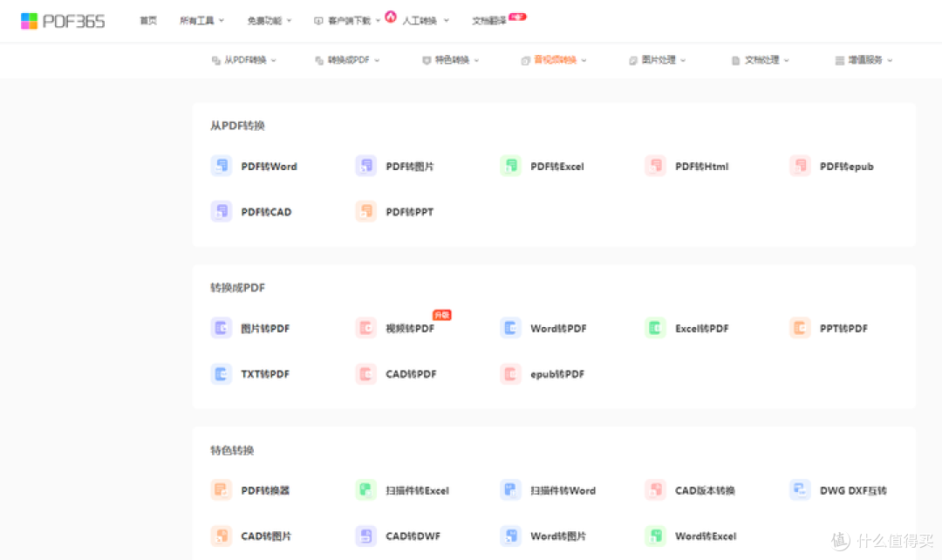Open the PDF转Word tool icon

221,166
